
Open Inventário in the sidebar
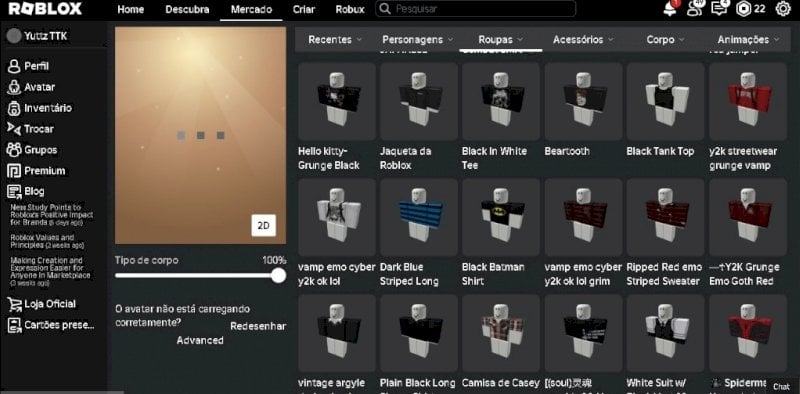(x=40, y=108)
